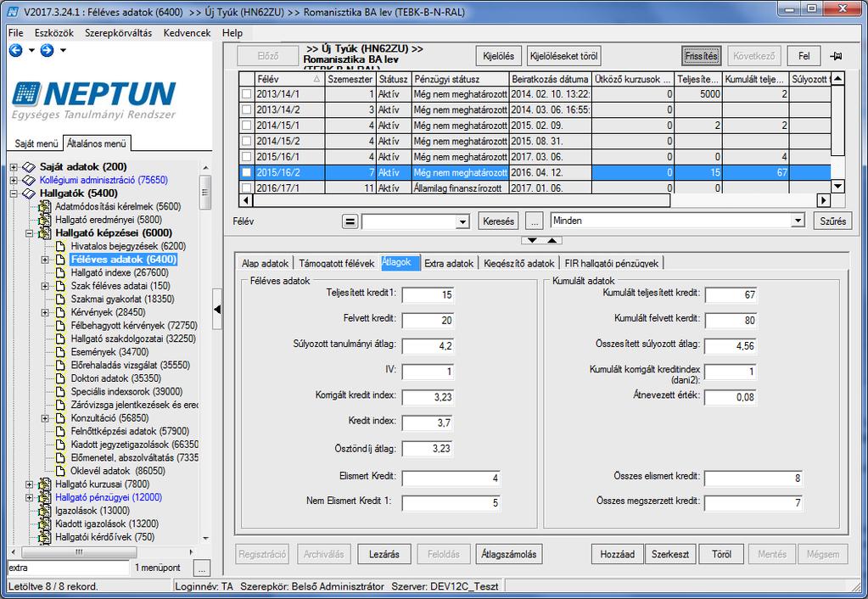Switch to the Extra adatok tab
This screenshot has height=599, width=868.
448,263
